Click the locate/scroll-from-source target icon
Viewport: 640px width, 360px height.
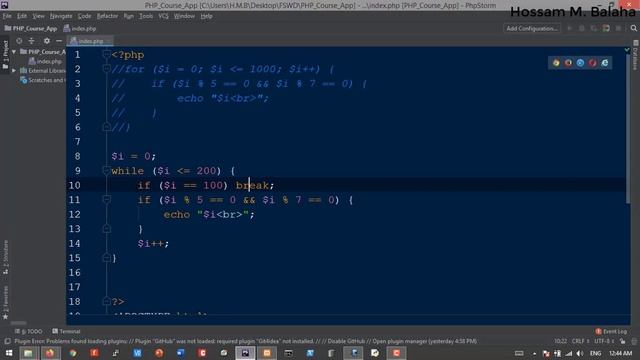tap(19, 41)
